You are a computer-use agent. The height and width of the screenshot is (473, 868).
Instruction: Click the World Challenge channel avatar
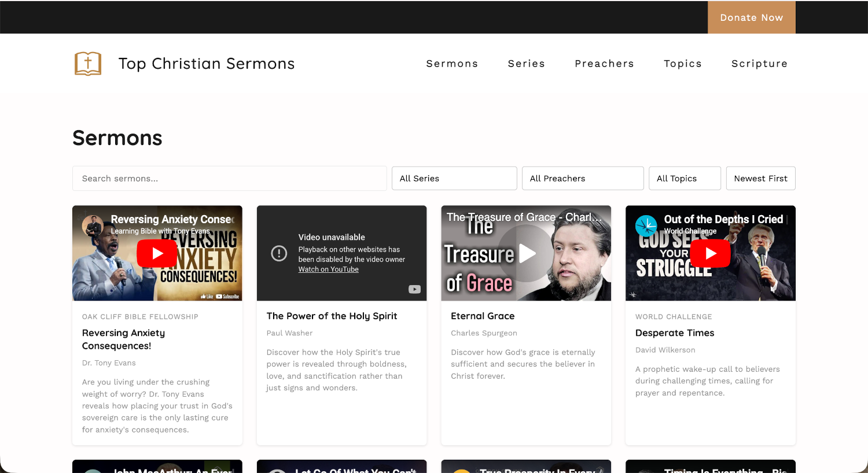pyautogui.click(x=646, y=225)
